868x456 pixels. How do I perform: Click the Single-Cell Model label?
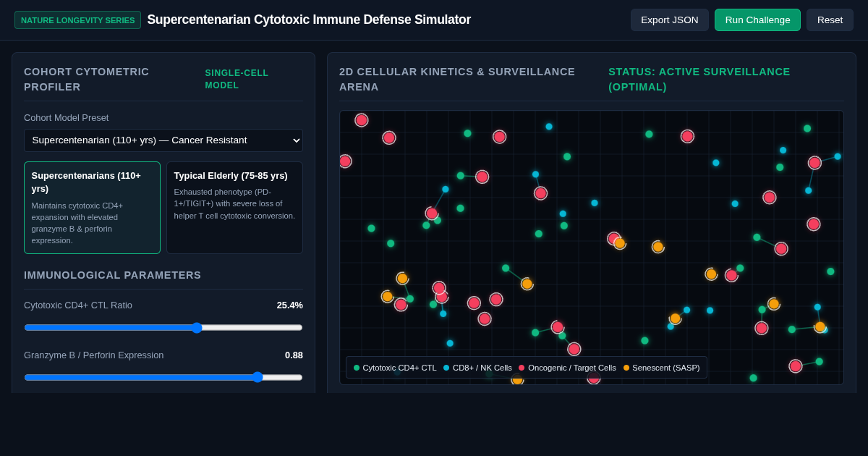tap(237, 79)
